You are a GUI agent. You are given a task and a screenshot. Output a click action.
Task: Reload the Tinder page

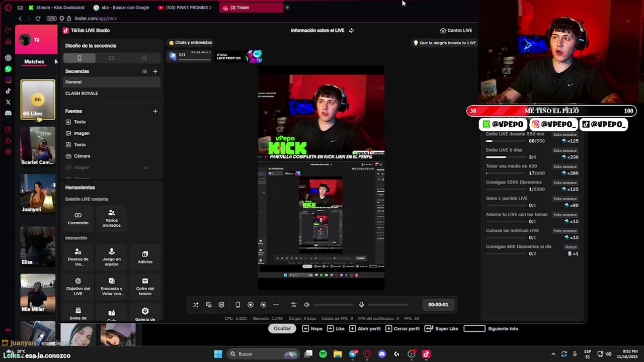[x=38, y=19]
